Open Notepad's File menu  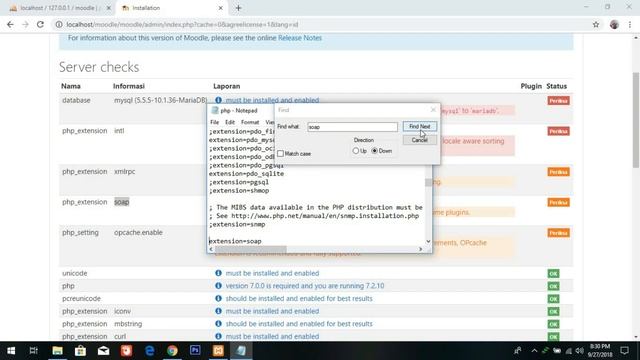coord(214,122)
